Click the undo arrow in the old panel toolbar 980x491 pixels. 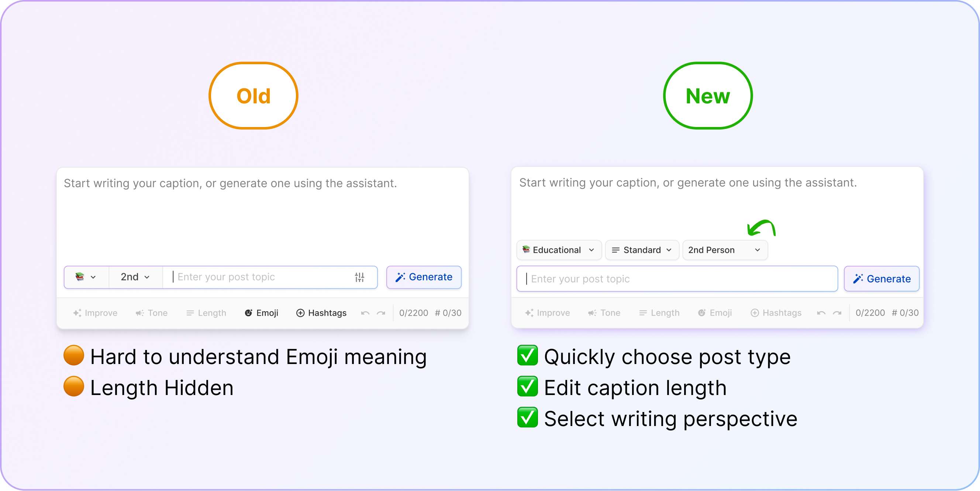tap(365, 313)
